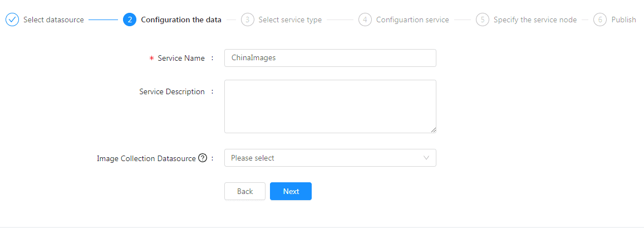Click the step 4 circle icon
Viewport: 644px width, 228px height.
[x=365, y=20]
